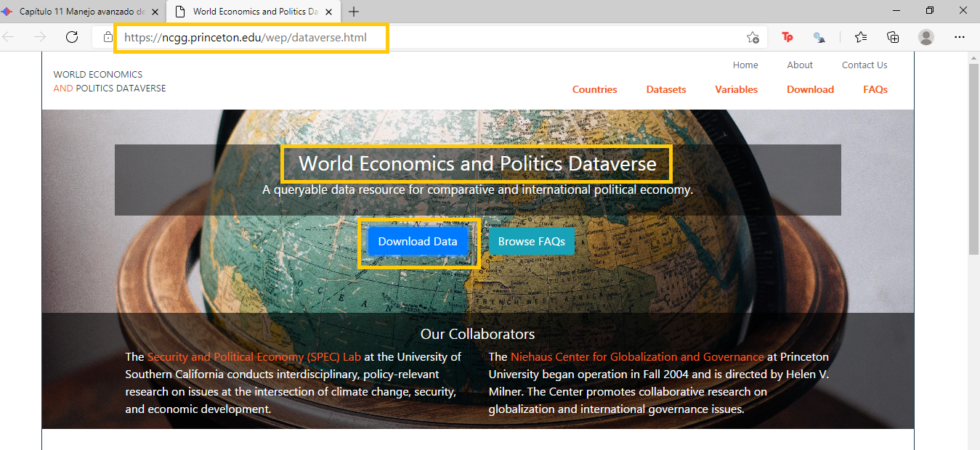980x450 pixels.
Task: Click the user profile avatar icon
Action: tap(926, 37)
